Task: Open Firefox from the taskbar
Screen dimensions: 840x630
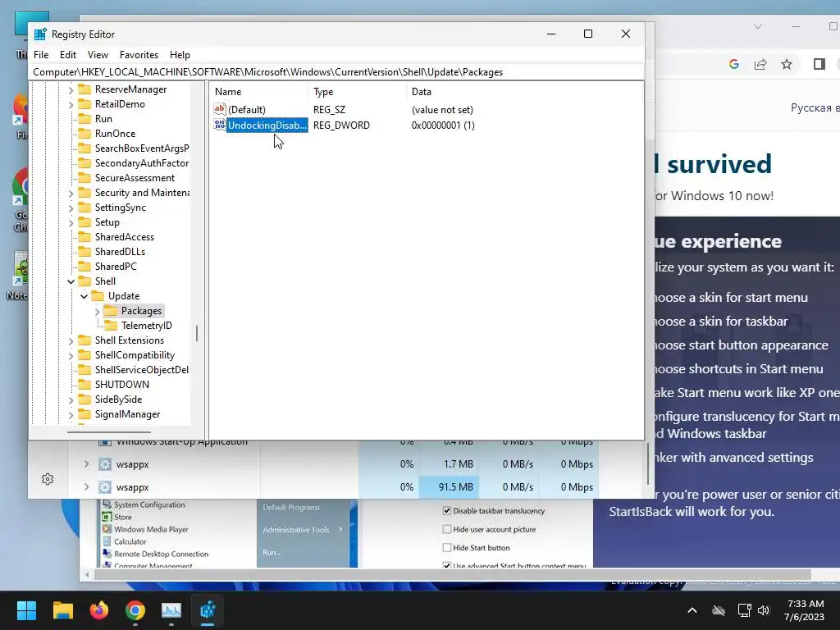Action: tap(99, 610)
